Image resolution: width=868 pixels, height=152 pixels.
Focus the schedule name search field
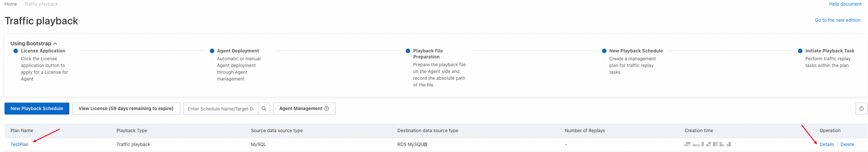pyautogui.click(x=221, y=109)
